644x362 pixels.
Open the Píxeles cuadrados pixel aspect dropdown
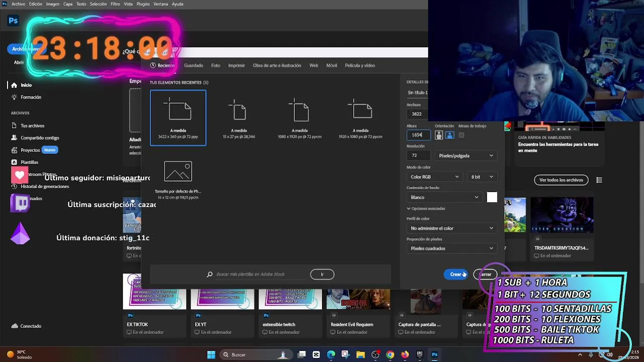(451, 248)
